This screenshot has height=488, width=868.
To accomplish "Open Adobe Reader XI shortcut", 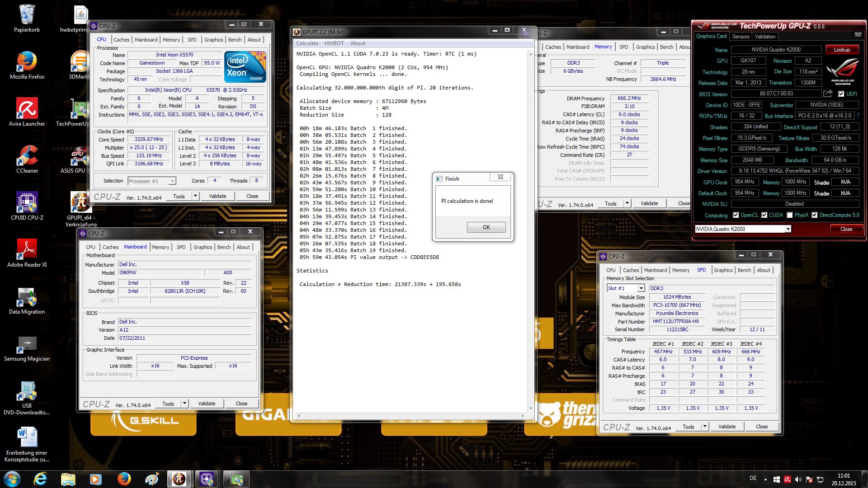I will click(27, 254).
